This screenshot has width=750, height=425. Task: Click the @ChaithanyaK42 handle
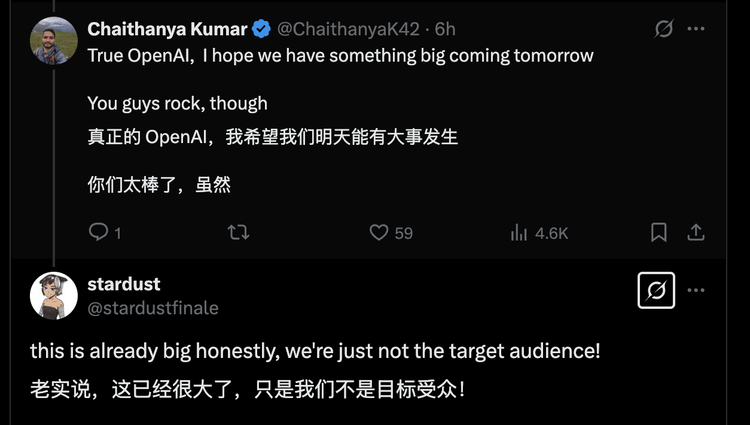pos(348,29)
